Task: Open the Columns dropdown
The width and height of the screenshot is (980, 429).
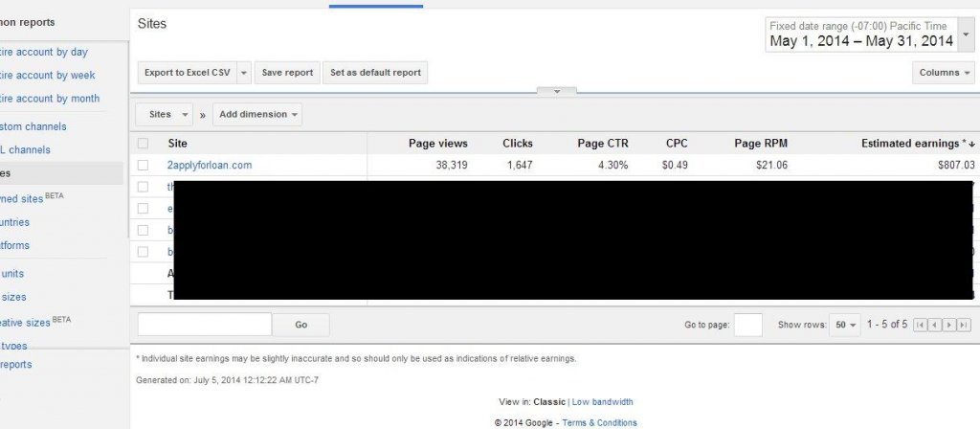Action: tap(943, 73)
